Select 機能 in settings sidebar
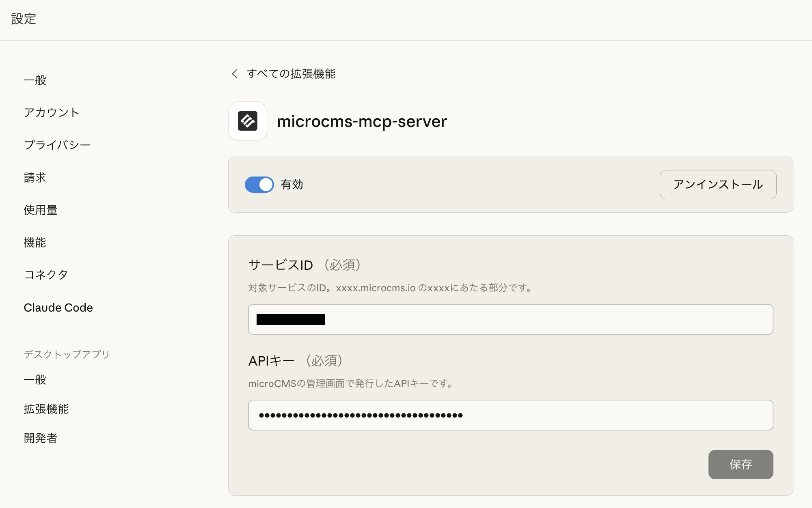Image resolution: width=812 pixels, height=508 pixels. [35, 242]
